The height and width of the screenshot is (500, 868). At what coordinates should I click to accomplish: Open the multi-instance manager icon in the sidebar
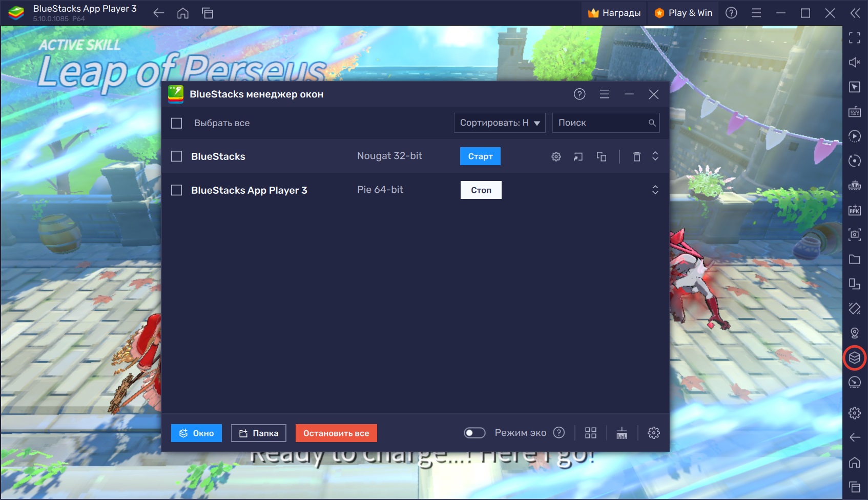point(854,357)
